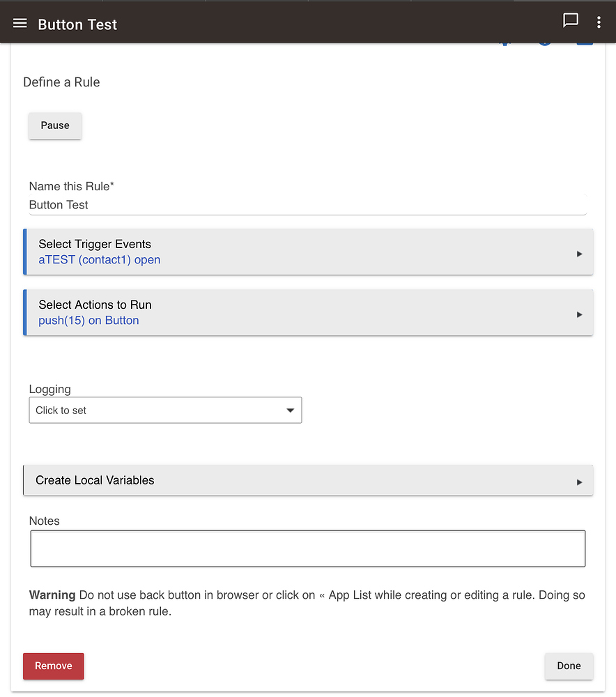Image resolution: width=616 pixels, height=697 pixels.
Task: Open the 'aTEST (contact1) open' trigger
Action: pos(100,260)
